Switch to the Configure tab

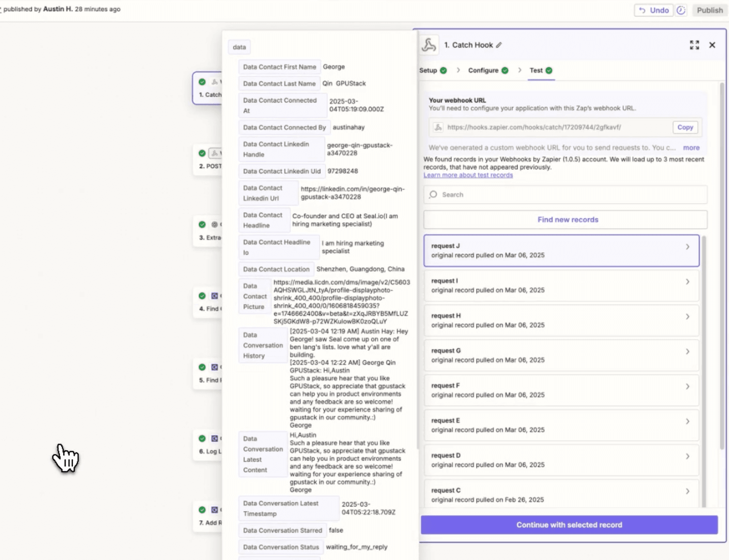[x=483, y=70]
